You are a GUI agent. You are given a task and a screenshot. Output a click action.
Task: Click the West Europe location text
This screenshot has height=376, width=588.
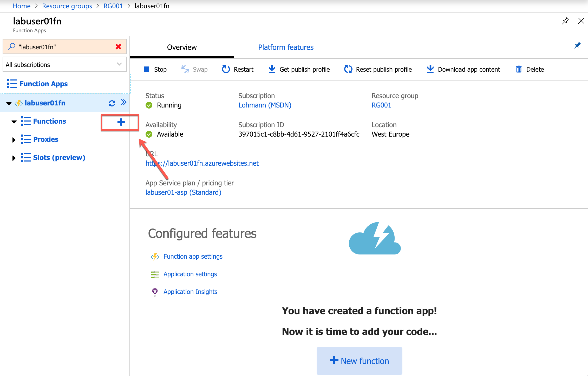pyautogui.click(x=390, y=134)
